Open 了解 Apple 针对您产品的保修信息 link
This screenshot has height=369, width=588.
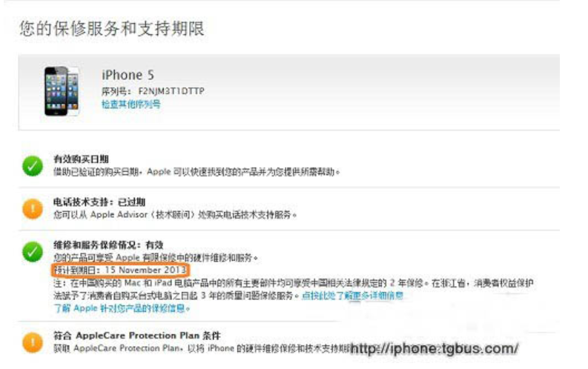[122, 308]
